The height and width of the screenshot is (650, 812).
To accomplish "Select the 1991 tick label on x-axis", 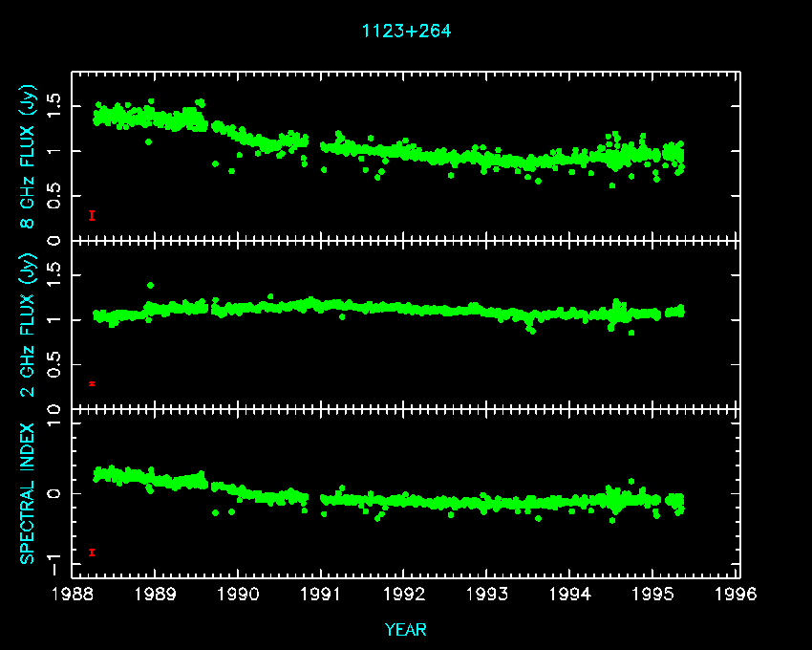I will [x=322, y=595].
